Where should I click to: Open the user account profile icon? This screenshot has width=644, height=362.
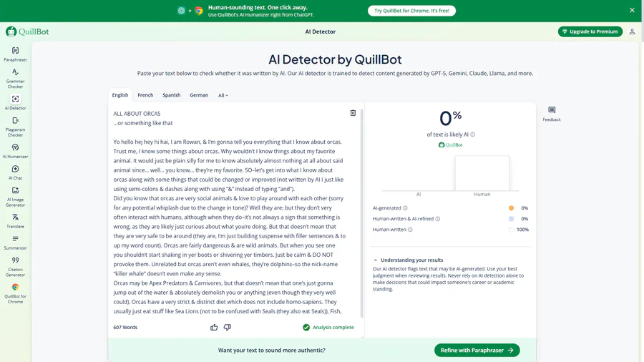click(632, 31)
